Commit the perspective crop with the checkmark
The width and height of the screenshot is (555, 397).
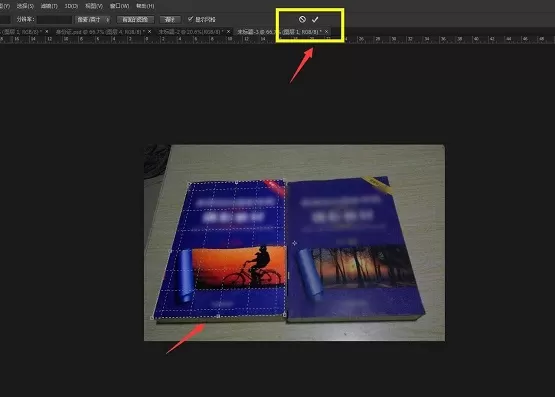(x=315, y=19)
